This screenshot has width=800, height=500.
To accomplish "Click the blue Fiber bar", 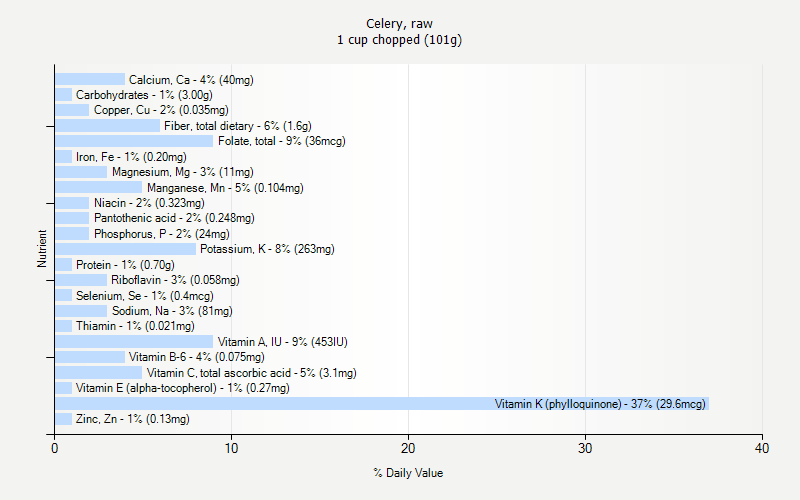I will pyautogui.click(x=108, y=126).
